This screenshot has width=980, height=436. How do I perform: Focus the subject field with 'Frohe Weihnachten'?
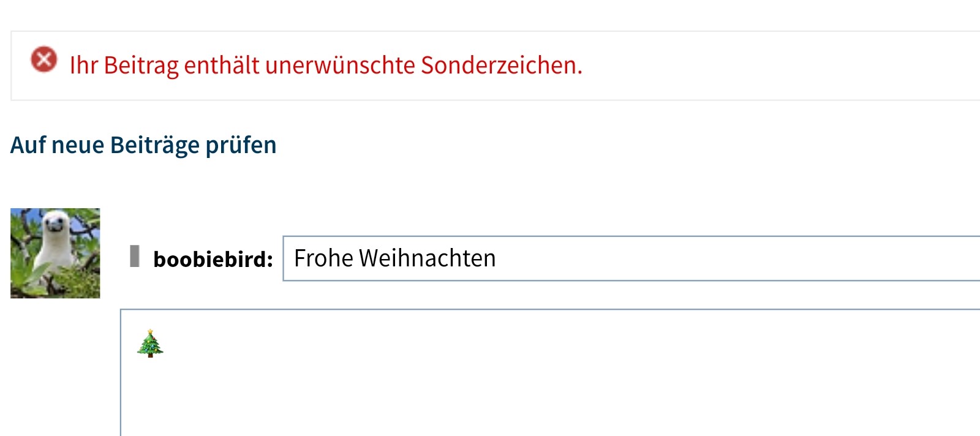(631, 258)
